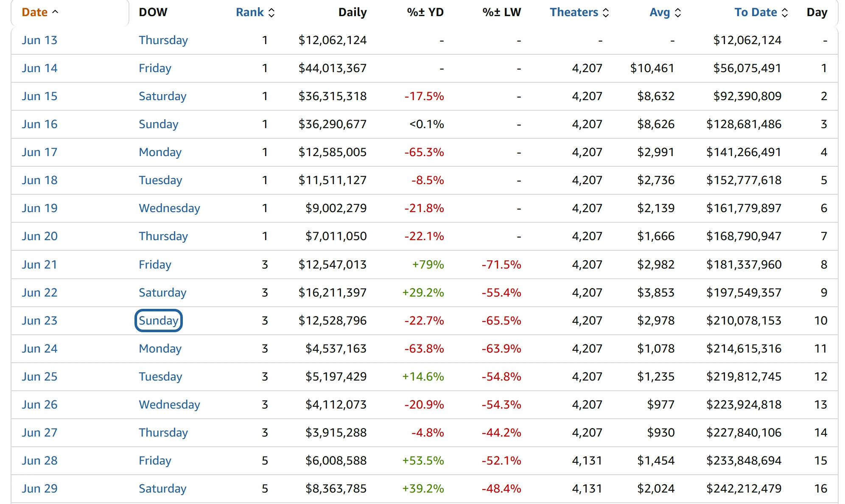Open the Jun 21 date link
Viewport: 845px width, 504px height.
click(39, 265)
